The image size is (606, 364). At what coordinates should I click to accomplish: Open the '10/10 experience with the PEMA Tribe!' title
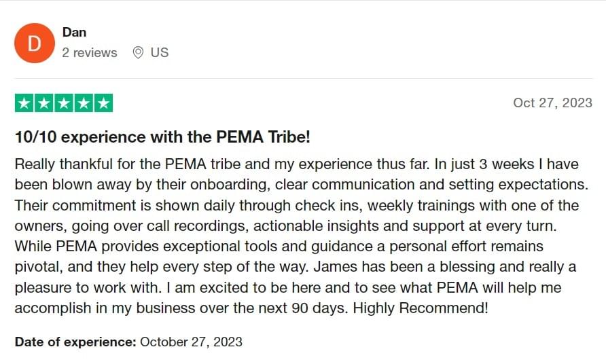162,136
